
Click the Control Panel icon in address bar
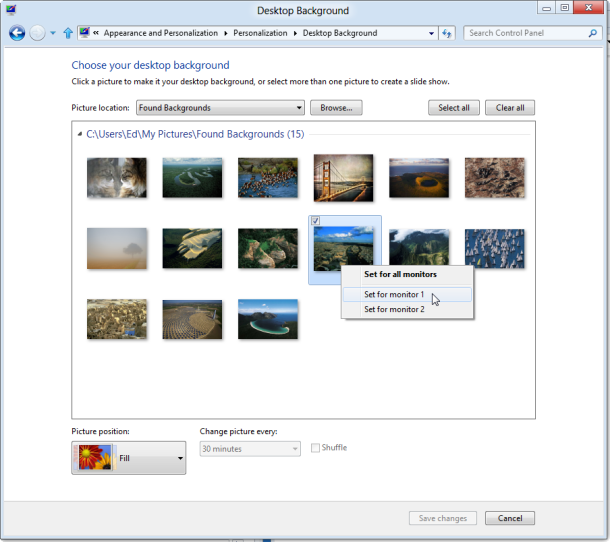click(84, 33)
